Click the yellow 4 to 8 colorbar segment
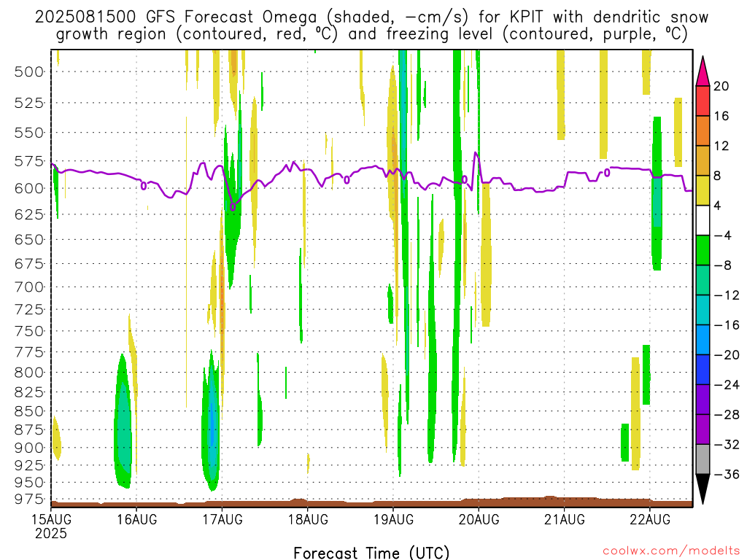 coord(703,190)
